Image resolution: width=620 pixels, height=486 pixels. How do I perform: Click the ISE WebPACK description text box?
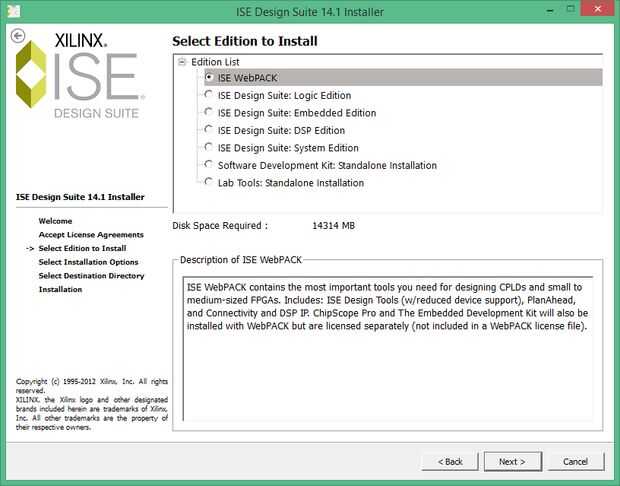[388, 349]
